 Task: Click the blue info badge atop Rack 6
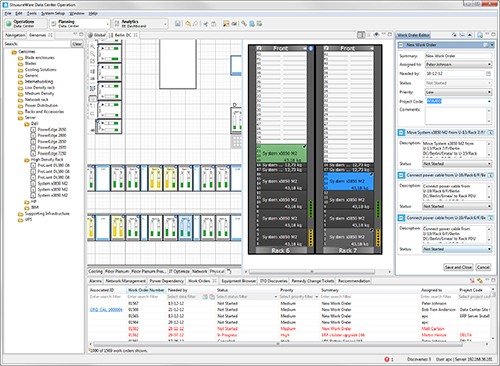(x=311, y=49)
